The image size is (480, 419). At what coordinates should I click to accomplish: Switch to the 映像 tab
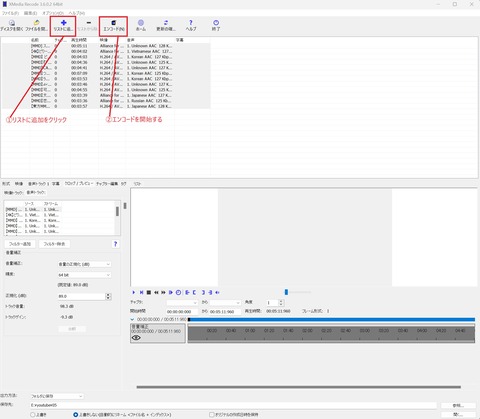[x=19, y=184]
